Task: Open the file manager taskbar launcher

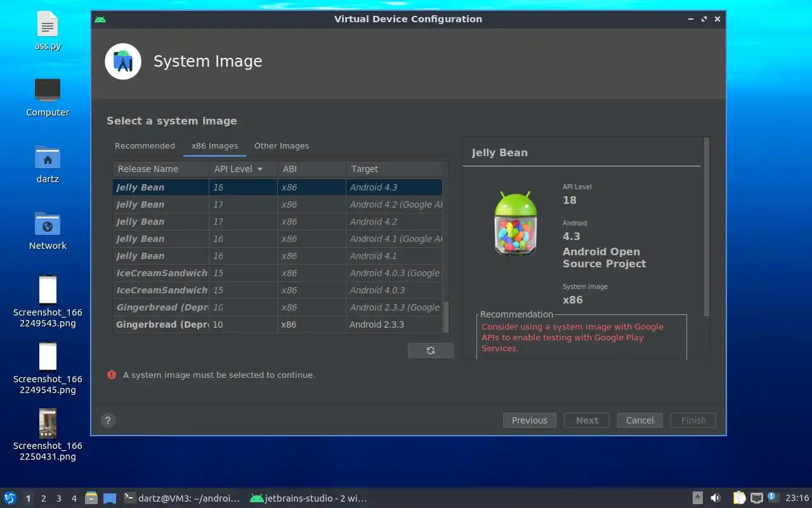Action: tap(91, 498)
